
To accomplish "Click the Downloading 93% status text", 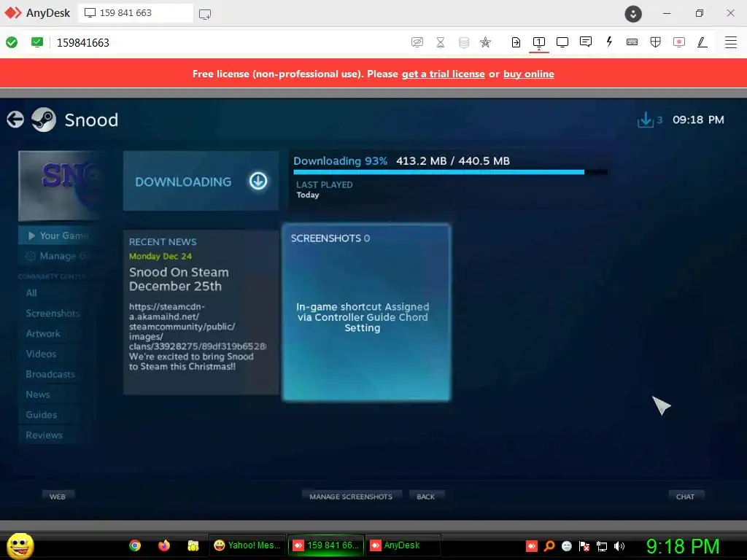I will tap(340, 161).
